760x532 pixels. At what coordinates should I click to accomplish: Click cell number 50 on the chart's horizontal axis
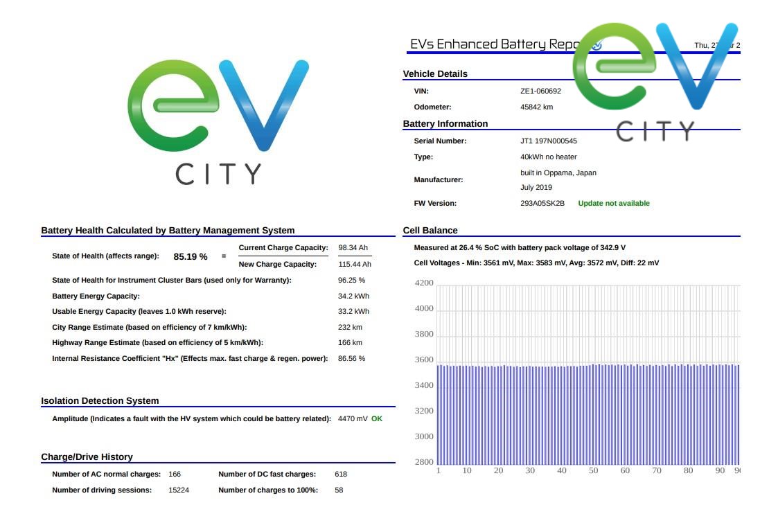(593, 470)
